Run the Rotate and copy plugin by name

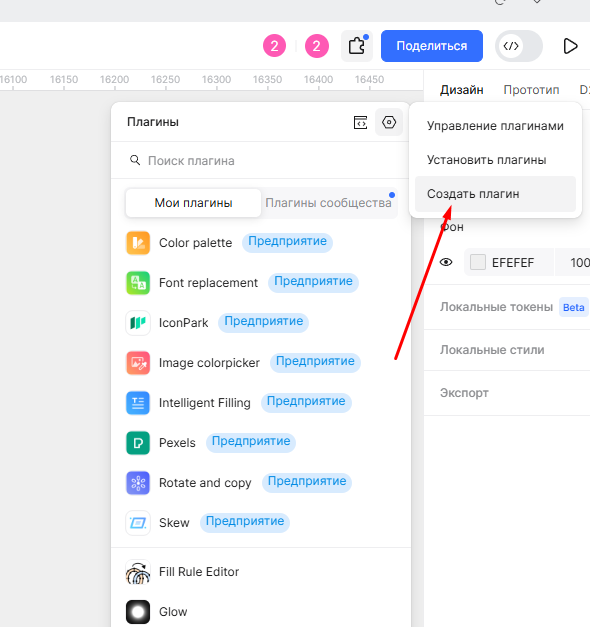205,483
